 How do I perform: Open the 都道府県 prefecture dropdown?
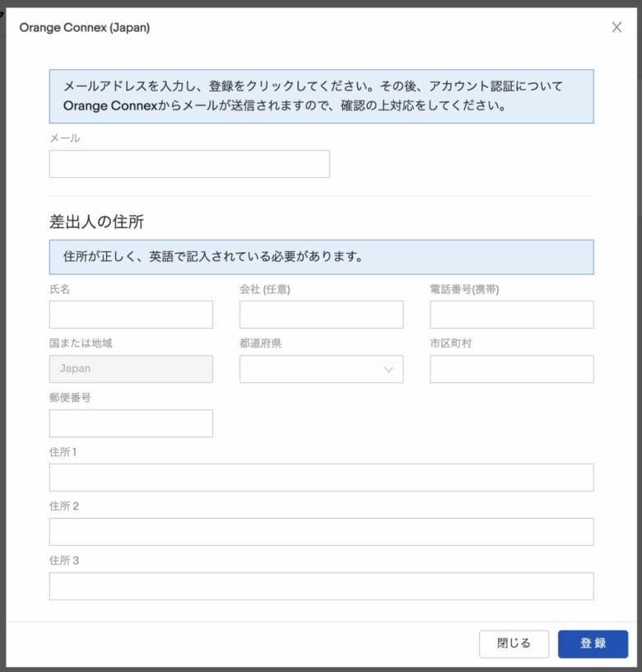click(x=321, y=369)
